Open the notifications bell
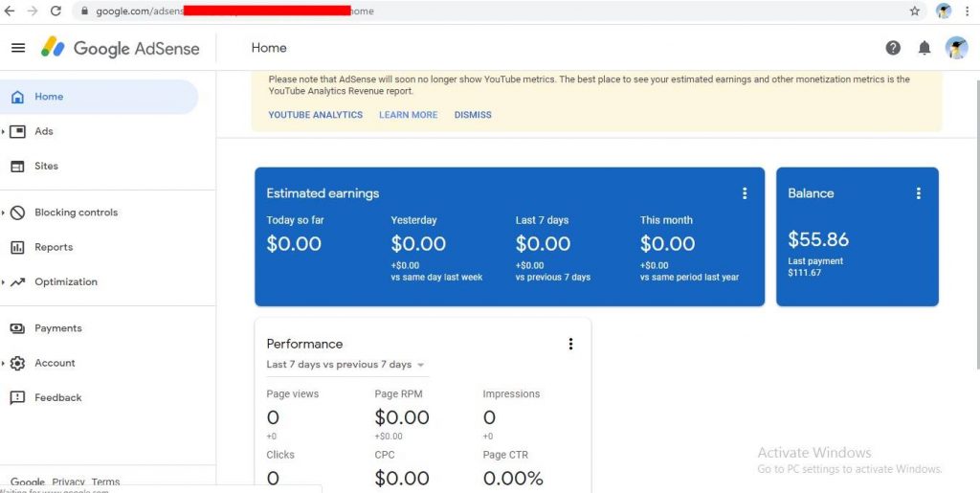The width and height of the screenshot is (980, 493). (x=924, y=48)
